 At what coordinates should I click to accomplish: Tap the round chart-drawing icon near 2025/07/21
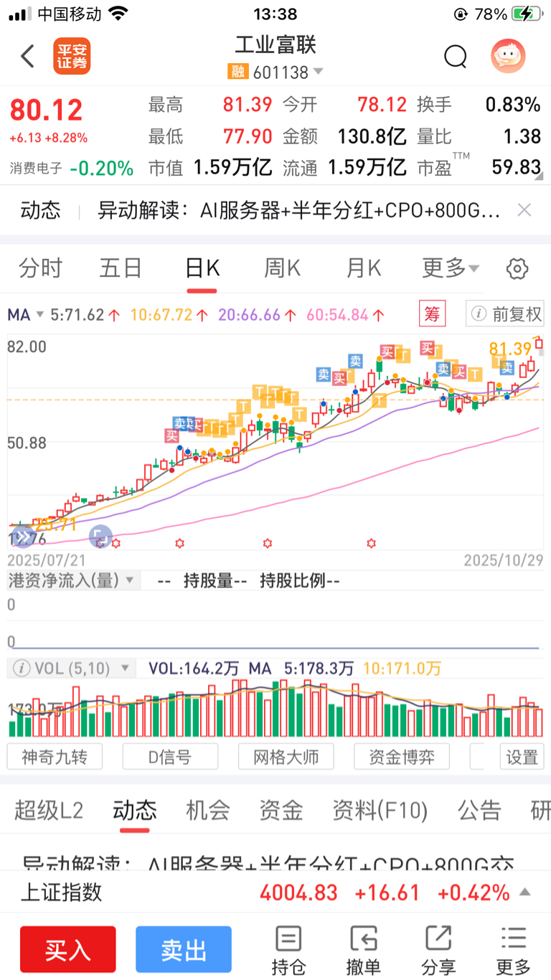(x=100, y=535)
